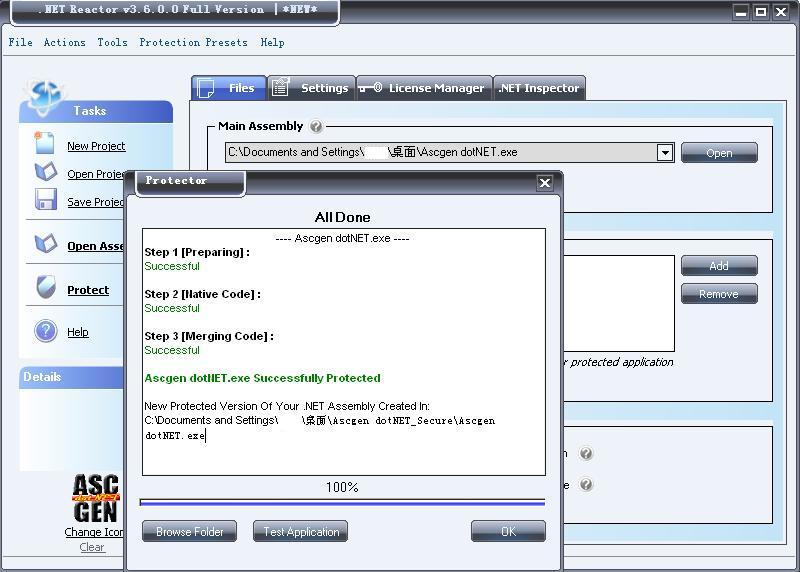The image size is (800, 572).
Task: Click the output path text in the log
Action: (319, 428)
